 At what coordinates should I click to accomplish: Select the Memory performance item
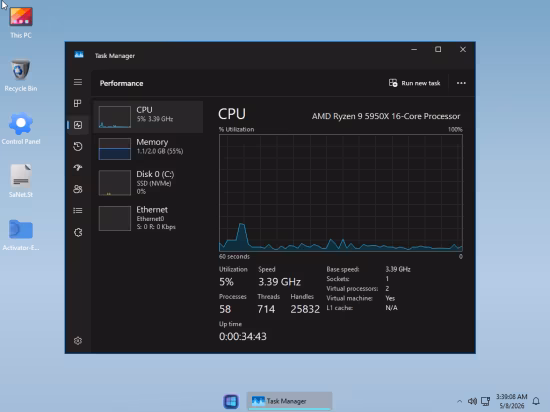148,148
